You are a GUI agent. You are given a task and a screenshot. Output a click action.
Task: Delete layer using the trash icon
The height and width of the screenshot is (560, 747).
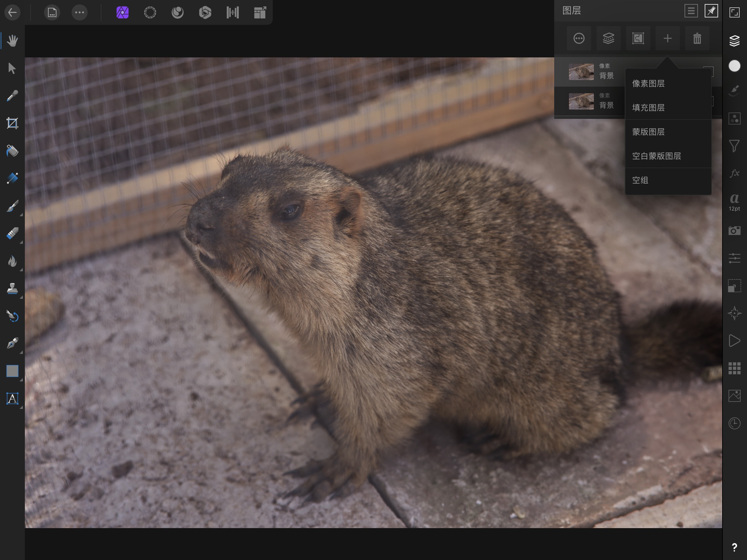click(x=697, y=39)
